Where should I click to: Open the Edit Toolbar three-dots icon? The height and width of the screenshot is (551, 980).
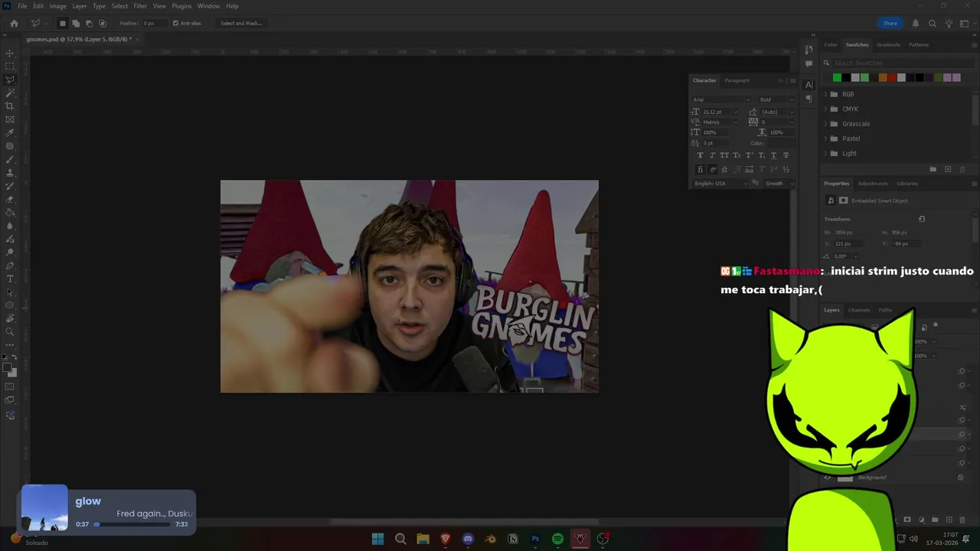10,344
